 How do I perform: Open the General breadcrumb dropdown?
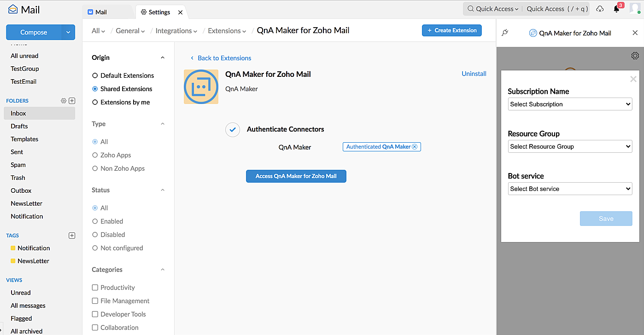coord(130,31)
